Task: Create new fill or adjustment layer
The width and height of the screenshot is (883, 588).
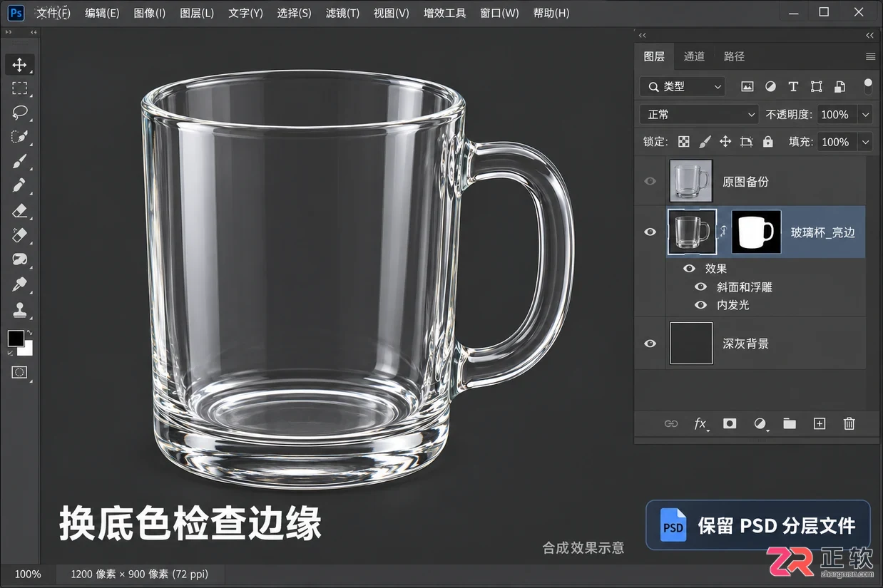Action: click(761, 423)
